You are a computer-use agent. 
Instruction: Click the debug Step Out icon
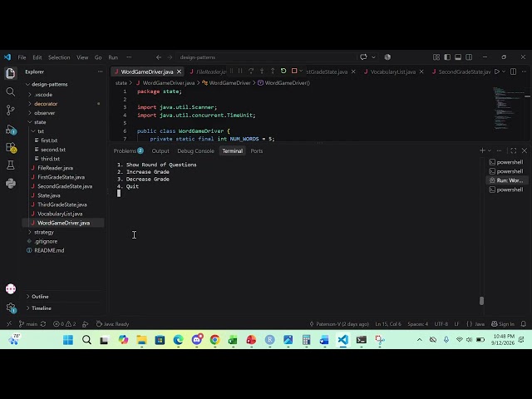[273, 71]
